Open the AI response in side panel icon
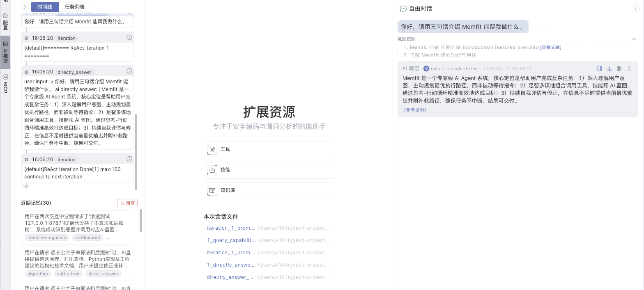Screen dimensions: 644x290 pyautogui.click(x=600, y=69)
